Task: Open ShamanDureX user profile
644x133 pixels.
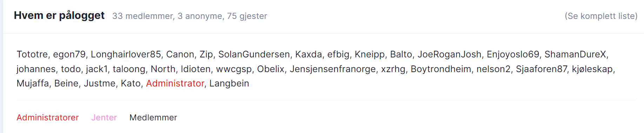Action: tap(575, 54)
